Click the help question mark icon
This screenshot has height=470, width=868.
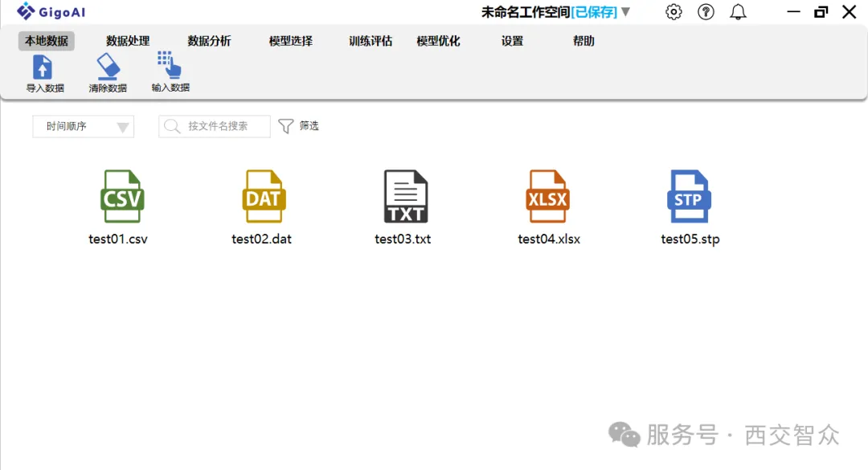(706, 11)
